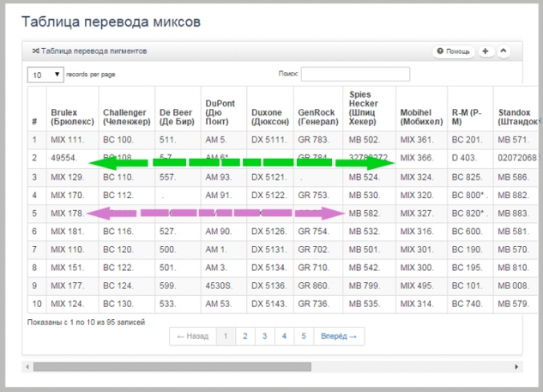Viewport: 543px width, 392px height.
Task: Sort by the De Beer (Де Бир) column header
Action: [x=178, y=109]
